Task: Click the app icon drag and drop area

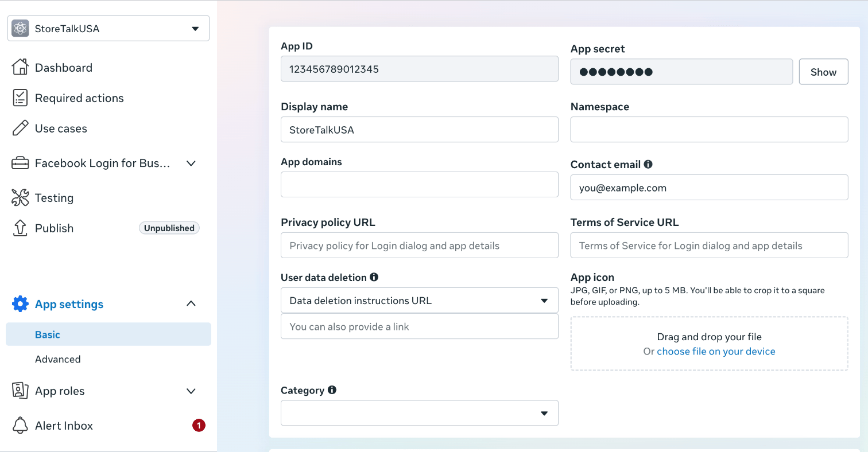Action: click(709, 344)
